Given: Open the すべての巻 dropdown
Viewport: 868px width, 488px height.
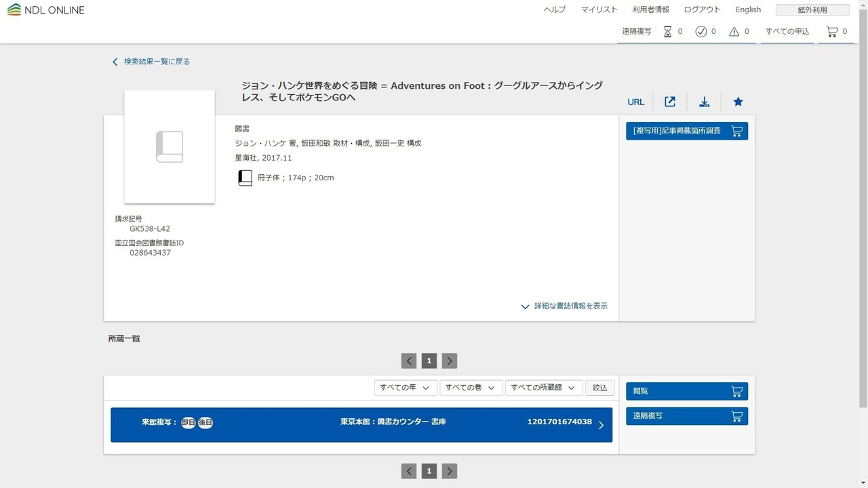Looking at the screenshot, I should coord(471,388).
